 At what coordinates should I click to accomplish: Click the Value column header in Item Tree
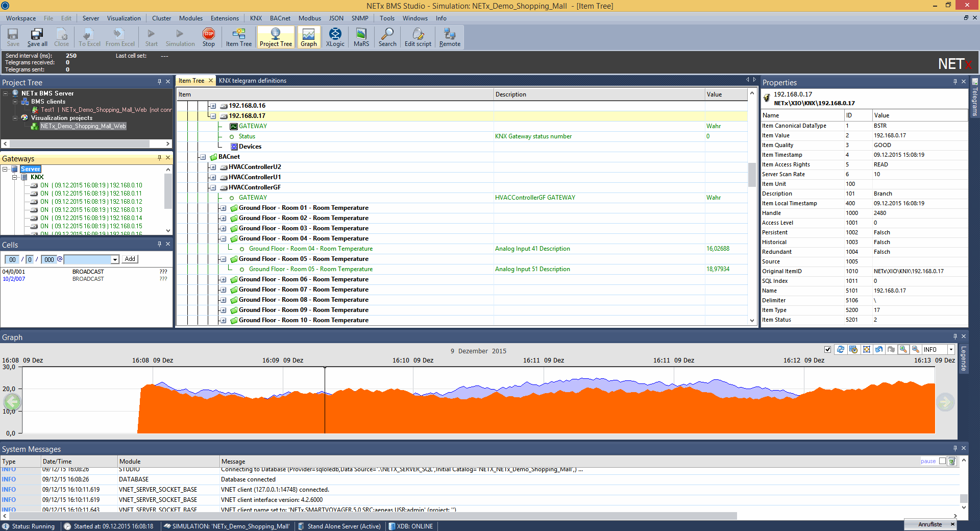726,94
